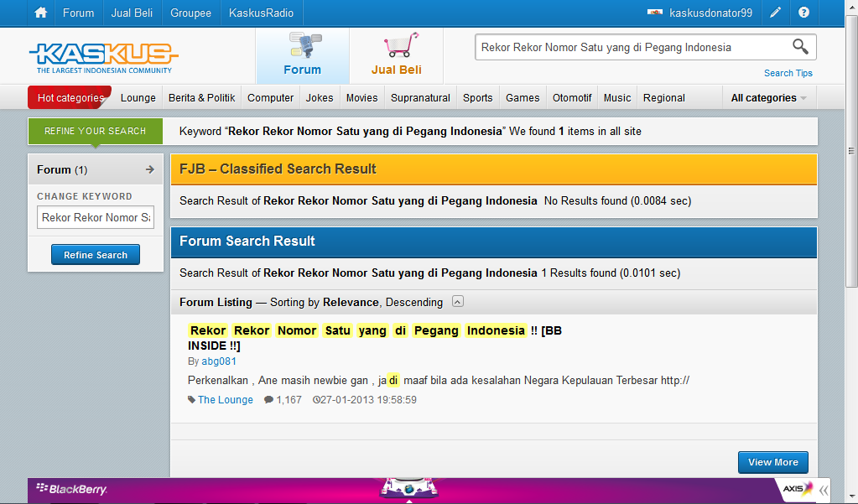Image resolution: width=858 pixels, height=504 pixels.
Task: Click the Home icon in top bar
Action: coord(40,13)
